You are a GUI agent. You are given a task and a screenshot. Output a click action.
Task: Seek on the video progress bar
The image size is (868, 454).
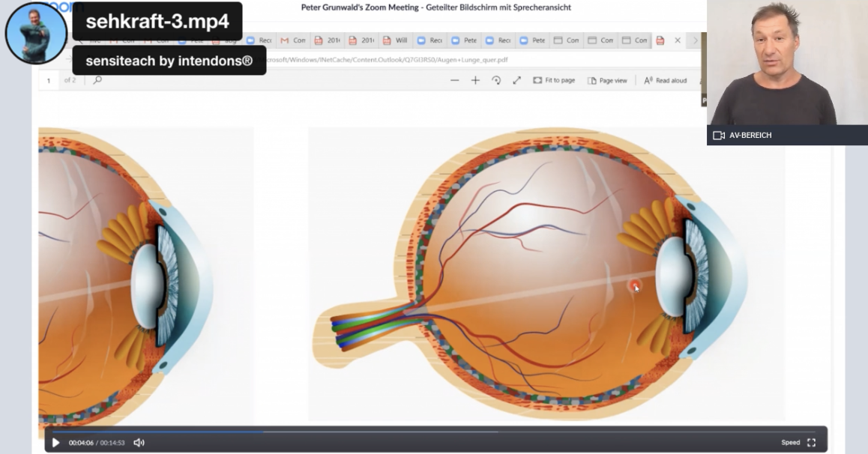coord(435,432)
